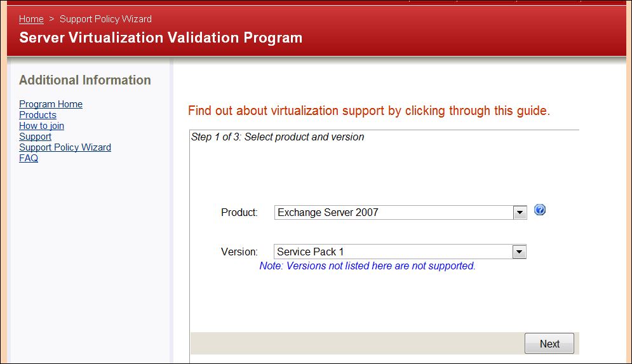632x364 pixels.
Task: Click the Support Policy Wizard breadcrumb text
Action: tap(105, 19)
